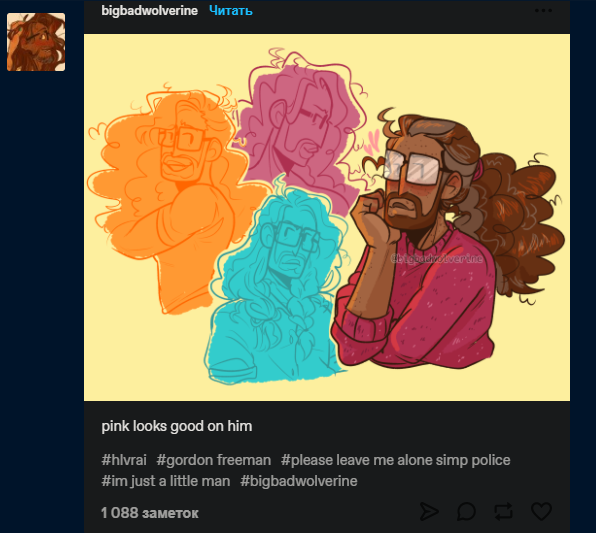Open the #bigbadwolverine tag

299,481
